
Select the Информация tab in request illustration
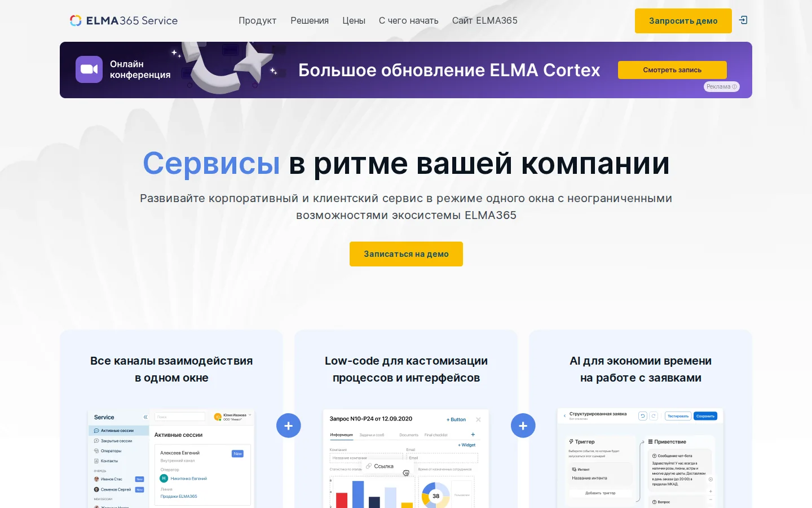point(341,435)
